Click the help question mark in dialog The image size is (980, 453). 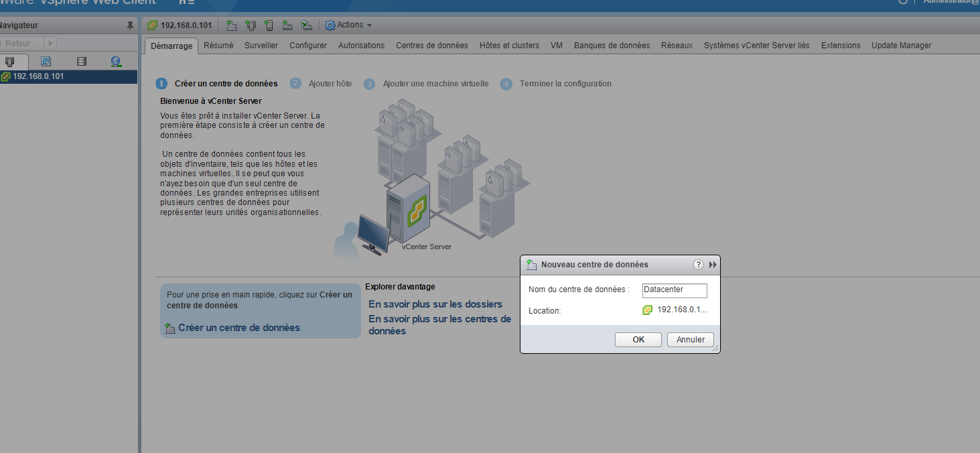(698, 265)
